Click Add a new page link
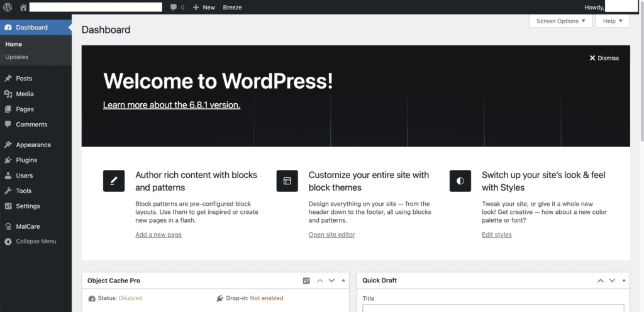 click(x=158, y=235)
